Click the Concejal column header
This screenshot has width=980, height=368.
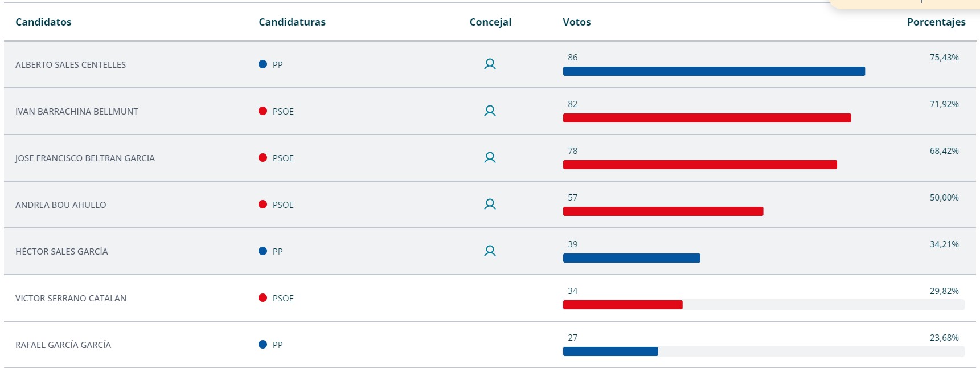pyautogui.click(x=490, y=22)
